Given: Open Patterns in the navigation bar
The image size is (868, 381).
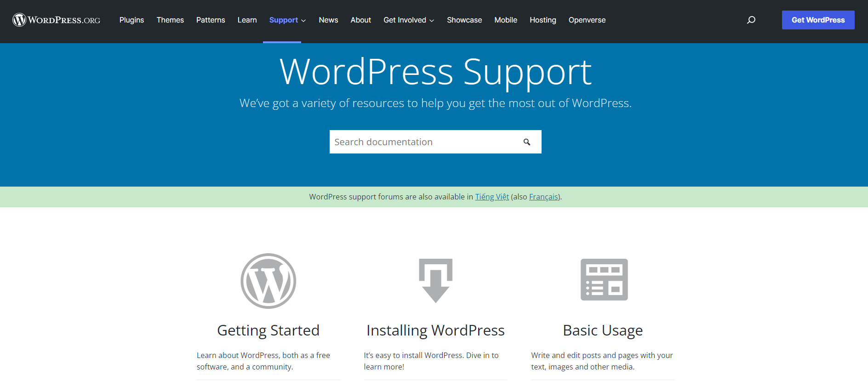Looking at the screenshot, I should 211,20.
